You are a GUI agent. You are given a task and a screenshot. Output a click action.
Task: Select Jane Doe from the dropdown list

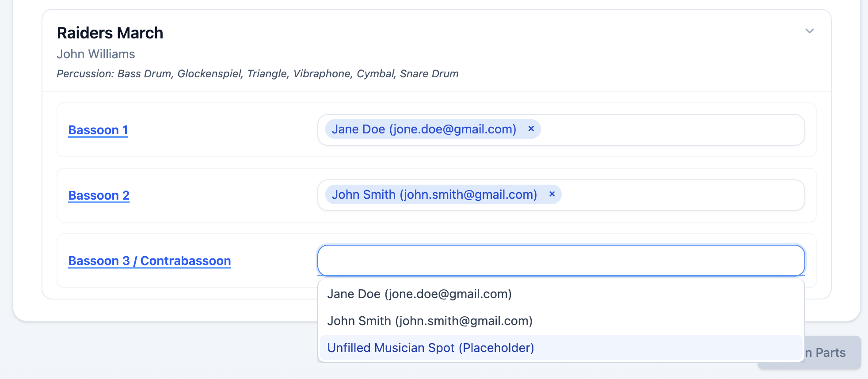point(561,294)
